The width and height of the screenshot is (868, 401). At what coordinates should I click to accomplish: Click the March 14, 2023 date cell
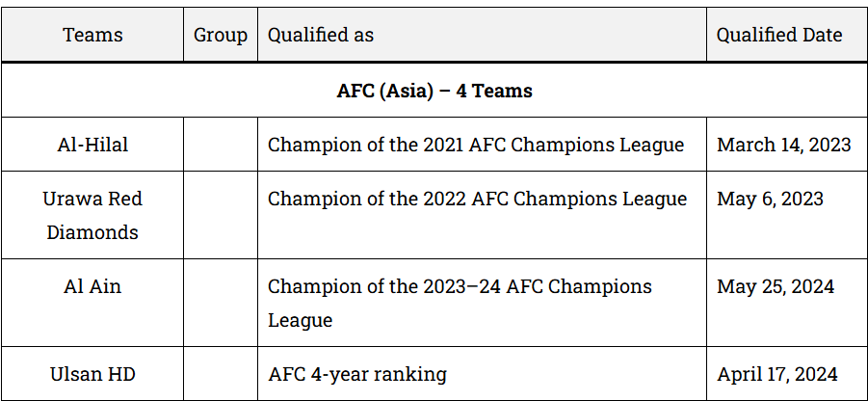[784, 145]
